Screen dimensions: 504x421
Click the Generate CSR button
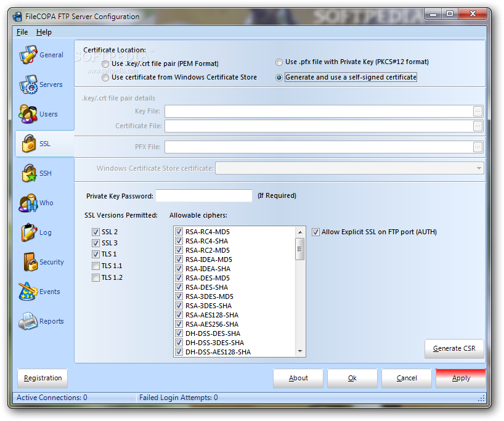454,349
